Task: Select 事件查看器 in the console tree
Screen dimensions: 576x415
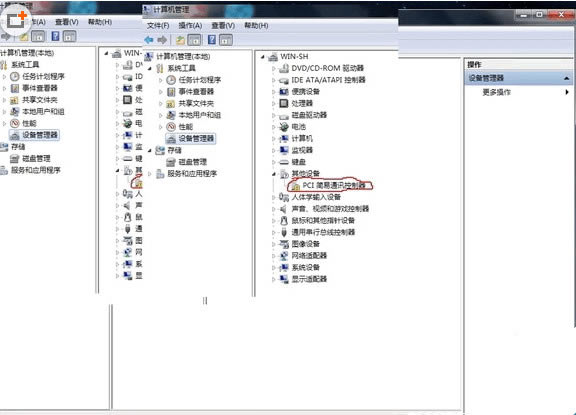Action: pyautogui.click(x=196, y=91)
